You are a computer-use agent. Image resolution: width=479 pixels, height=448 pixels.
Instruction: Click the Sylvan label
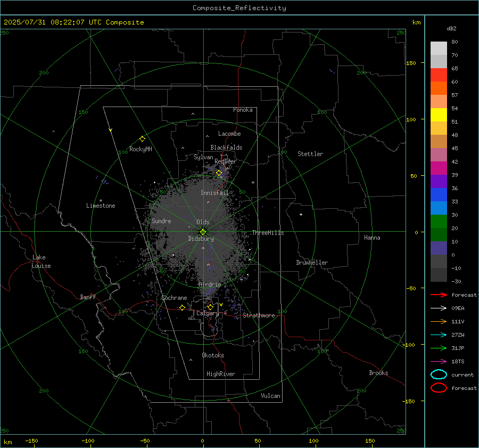coord(203,157)
